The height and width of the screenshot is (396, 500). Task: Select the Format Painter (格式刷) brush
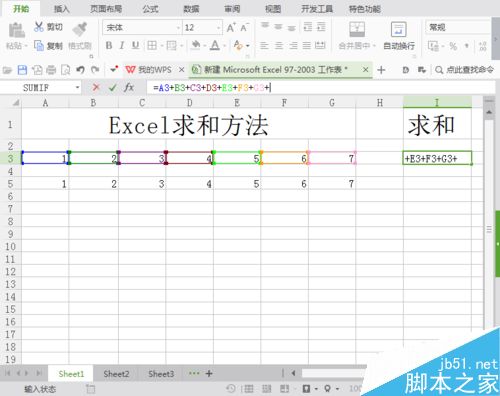(80, 29)
